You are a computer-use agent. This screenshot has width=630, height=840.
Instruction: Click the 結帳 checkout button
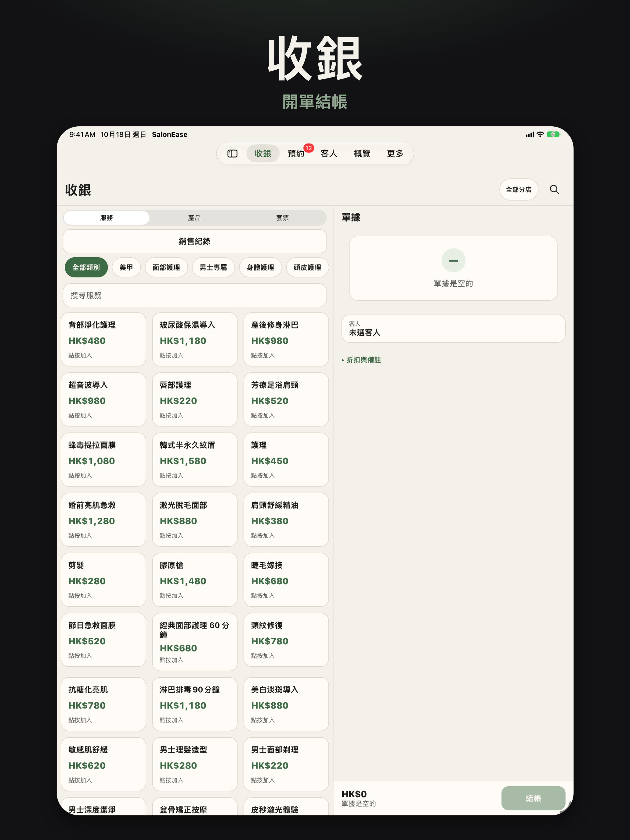coord(533,798)
